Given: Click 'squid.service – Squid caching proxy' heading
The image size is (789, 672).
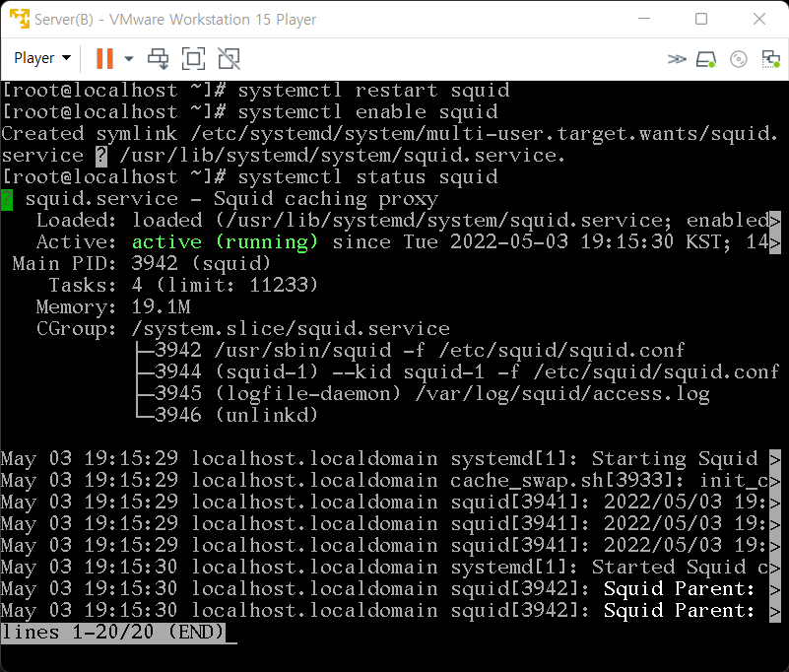Looking at the screenshot, I should 231,199.
